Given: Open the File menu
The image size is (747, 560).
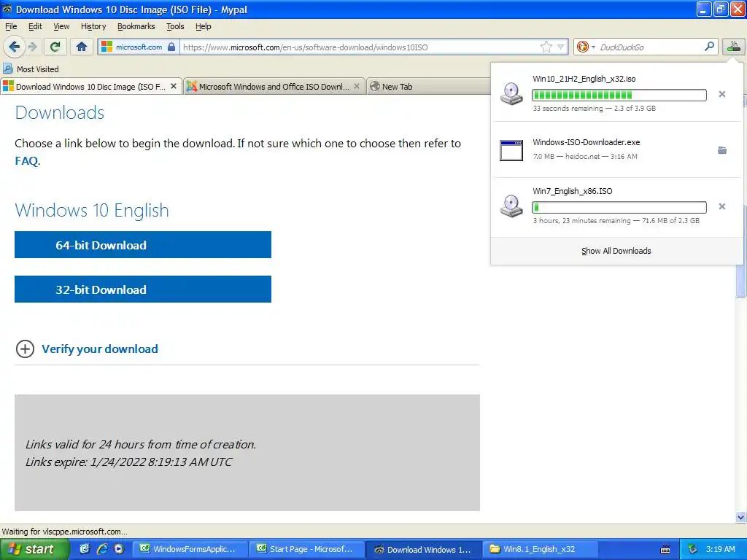Looking at the screenshot, I should (x=10, y=26).
